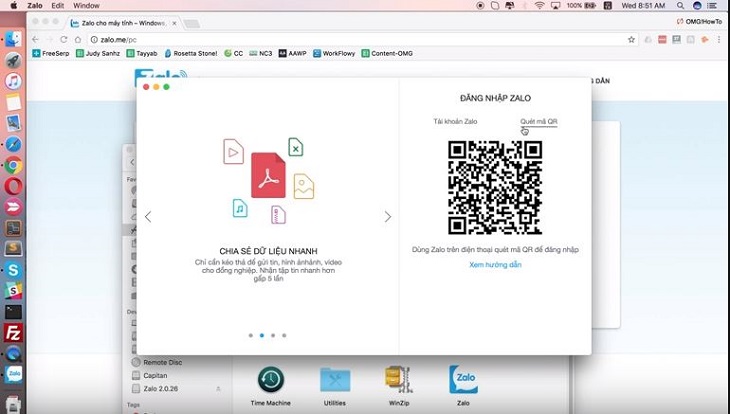Open Edit menu
Image resolution: width=730 pixels, height=414 pixels.
(x=58, y=6)
